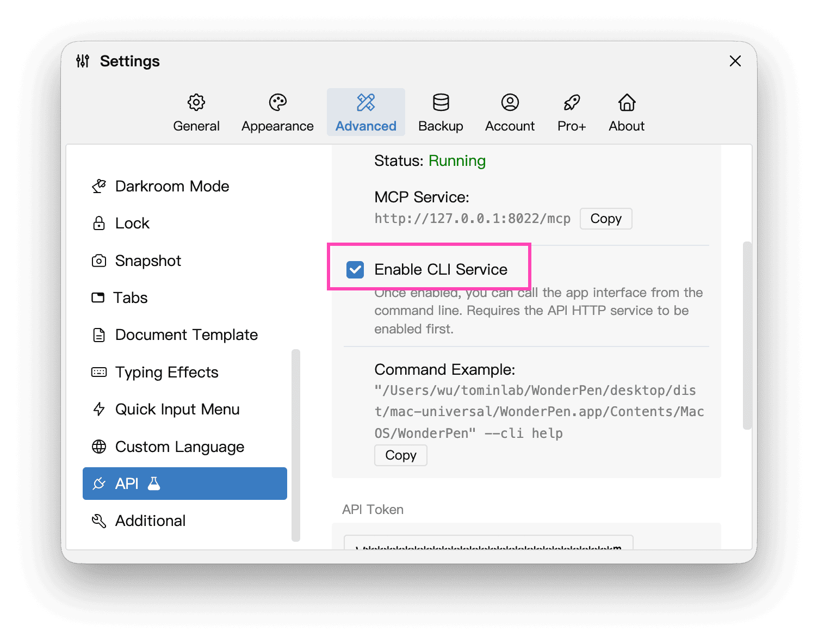Viewport: 818px width, 644px height.
Task: Open the Backup database icon
Action: click(441, 102)
